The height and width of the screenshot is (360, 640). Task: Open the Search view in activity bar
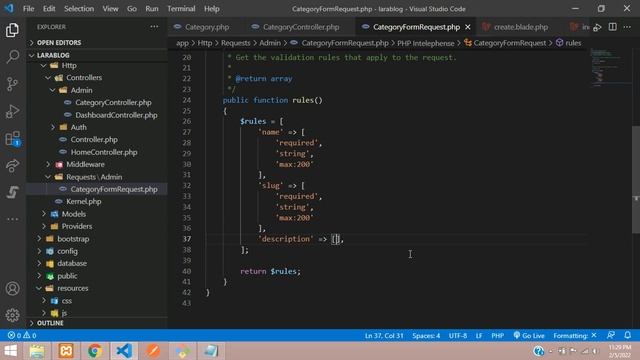[x=12, y=57]
